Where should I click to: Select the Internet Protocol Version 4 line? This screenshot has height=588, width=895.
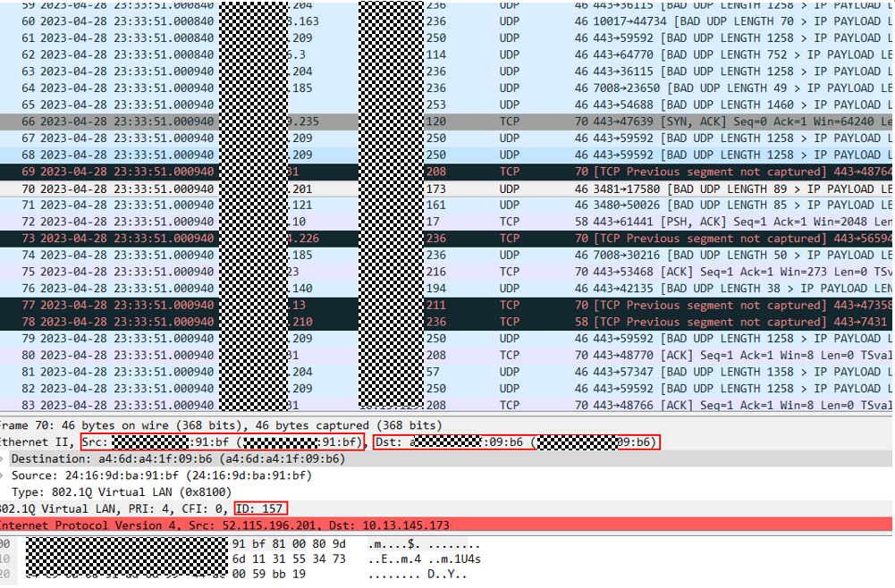point(224,525)
